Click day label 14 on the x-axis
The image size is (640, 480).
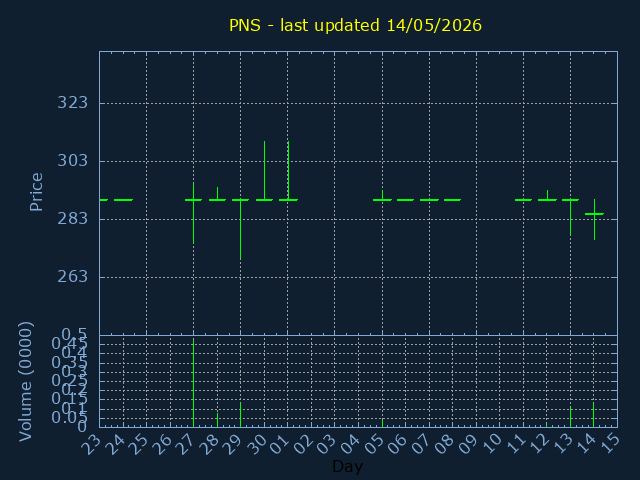587,444
